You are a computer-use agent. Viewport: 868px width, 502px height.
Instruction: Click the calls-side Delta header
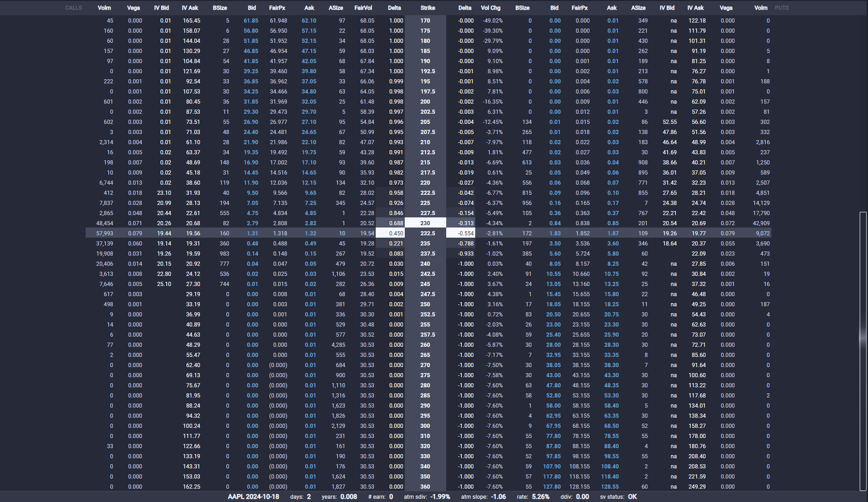pos(394,8)
